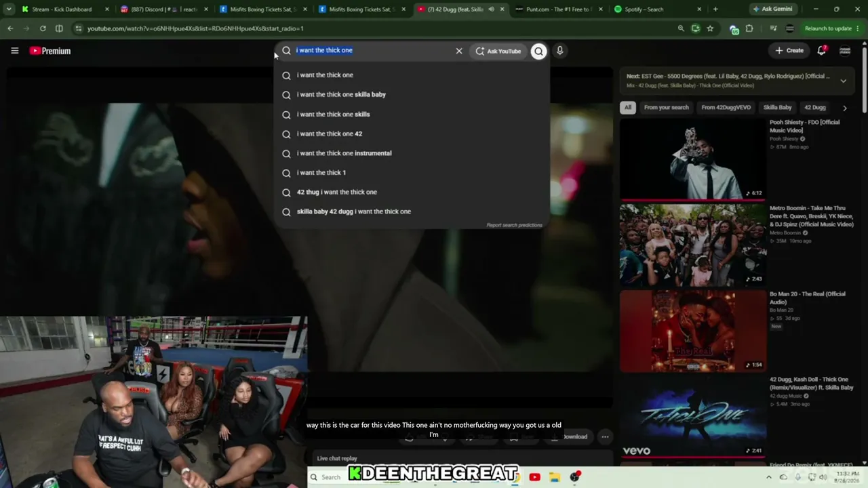Pick 'skilla baby 42 dugg' search suggestion

pos(412,211)
